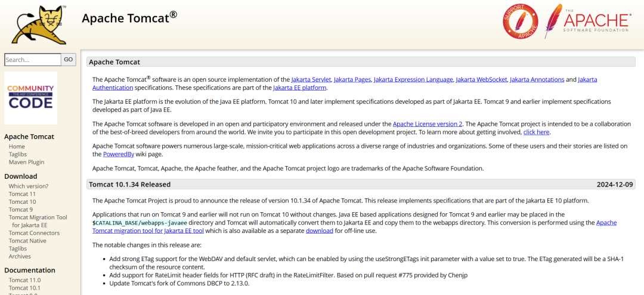
Task: Go to the Maven Plugin page
Action: coord(26,162)
